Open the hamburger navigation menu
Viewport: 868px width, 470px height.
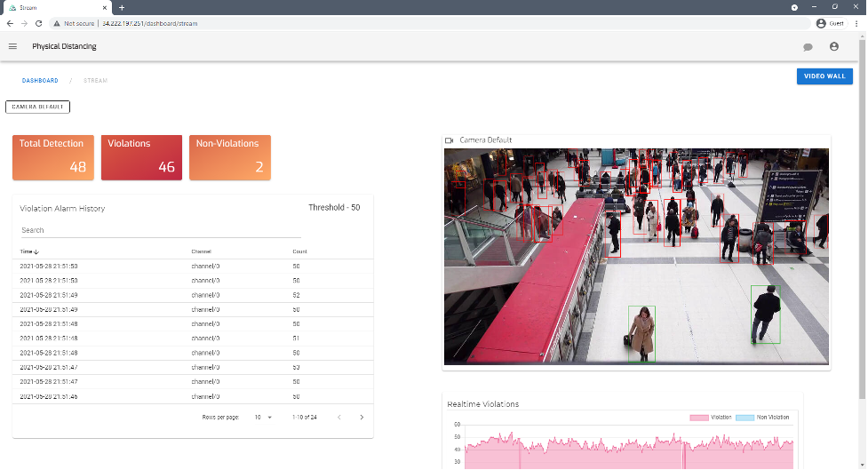pos(12,46)
